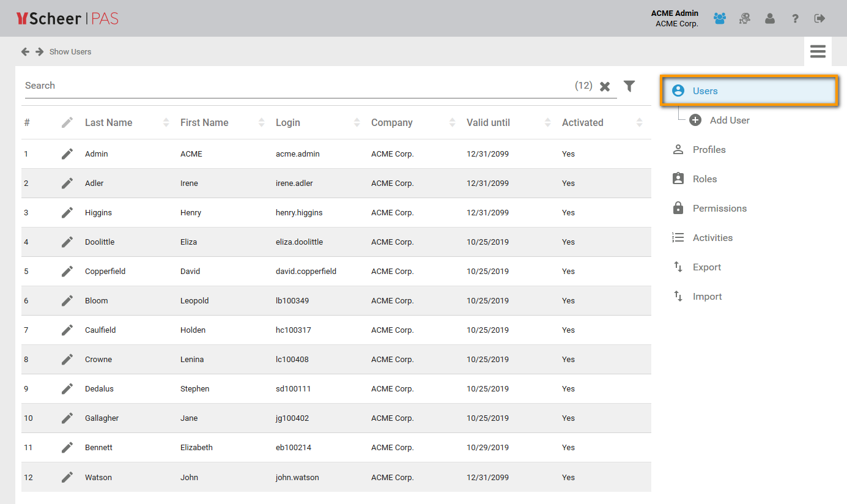The image size is (847, 504).
Task: Open the Permissions menu item
Action: point(719,209)
